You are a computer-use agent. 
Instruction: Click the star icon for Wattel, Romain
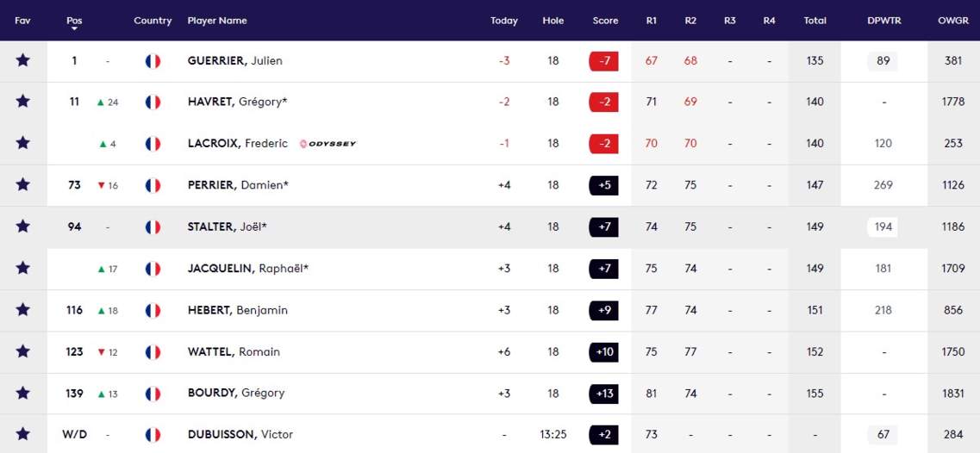(x=23, y=351)
